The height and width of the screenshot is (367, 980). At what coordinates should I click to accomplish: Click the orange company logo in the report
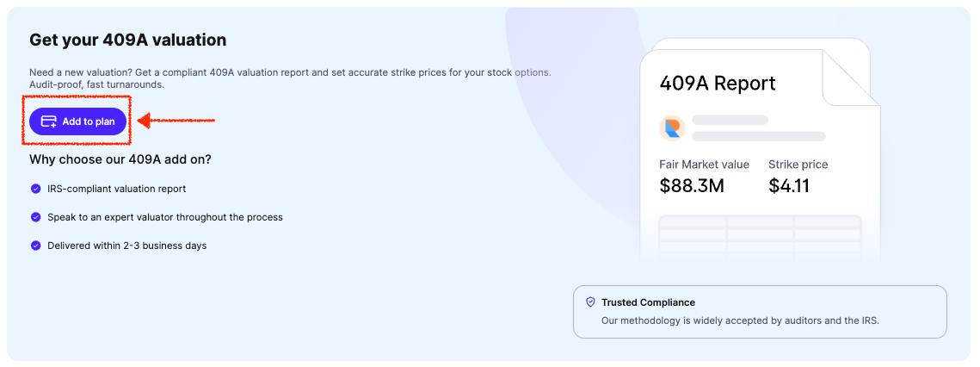[672, 128]
